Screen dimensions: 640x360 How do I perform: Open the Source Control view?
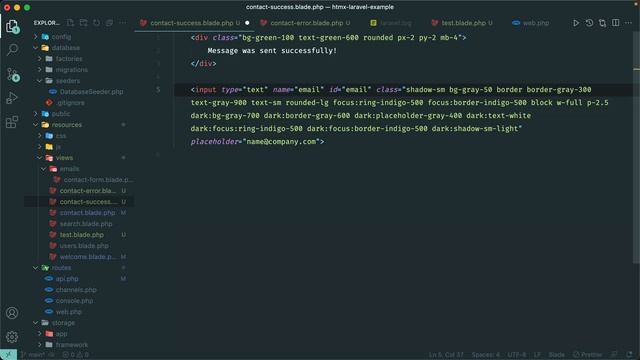click(x=12, y=74)
